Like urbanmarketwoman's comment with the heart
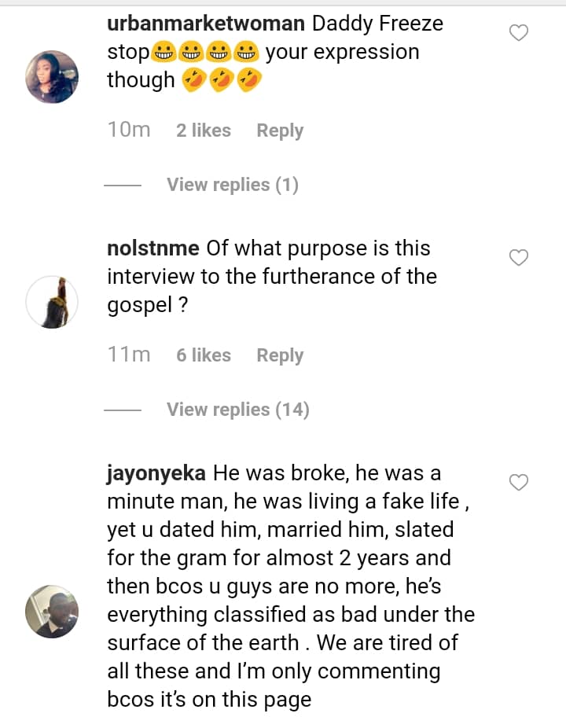This screenshot has width=566, height=728. point(519,33)
